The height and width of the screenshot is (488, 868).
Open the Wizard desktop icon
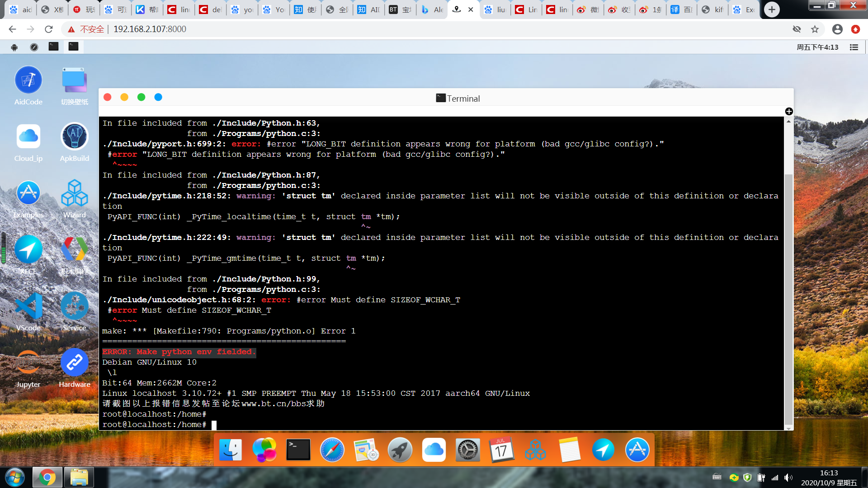(74, 193)
